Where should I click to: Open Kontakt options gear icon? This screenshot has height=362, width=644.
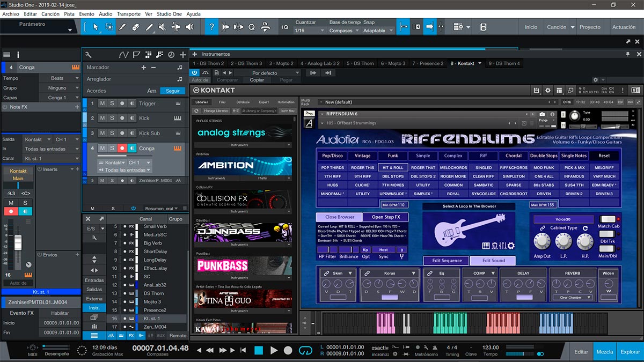[548, 90]
